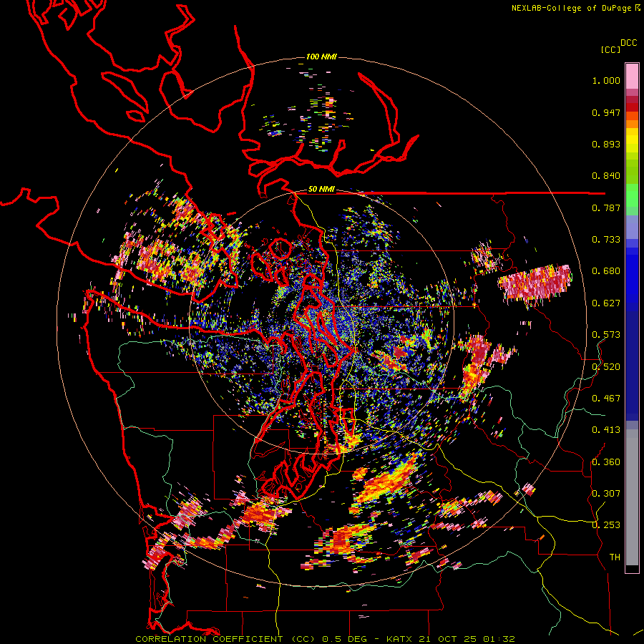This screenshot has height=644, width=644.
Task: Click the 0.627 legend value
Action: (x=606, y=303)
